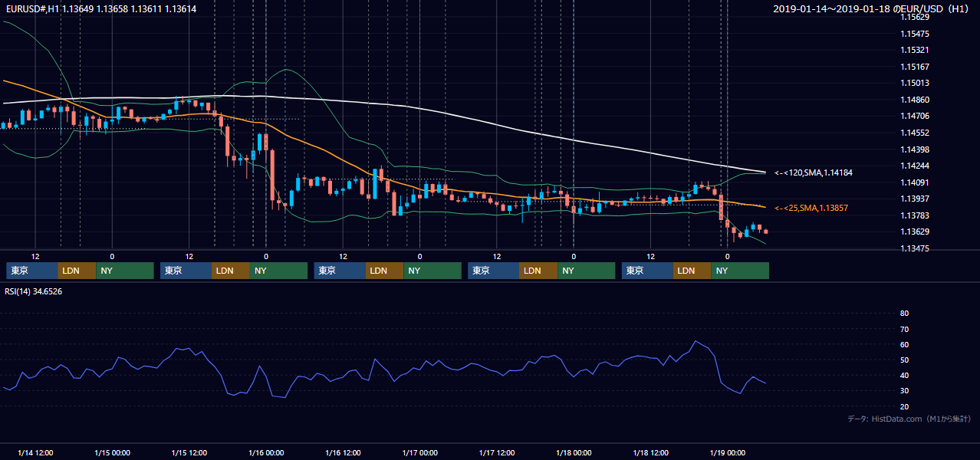This screenshot has height=460, width=980.
Task: Select the LDN session block for 1/18
Action: click(692, 271)
